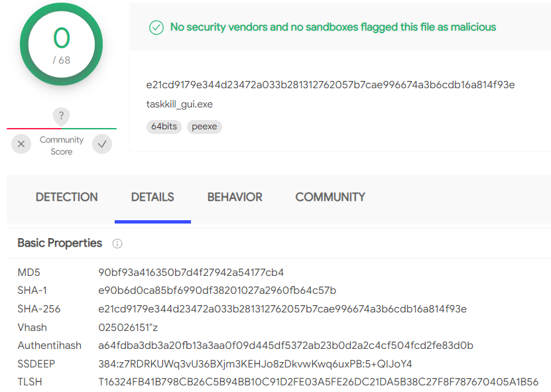
Task: Open the COMMUNITY tab
Action: (330, 197)
